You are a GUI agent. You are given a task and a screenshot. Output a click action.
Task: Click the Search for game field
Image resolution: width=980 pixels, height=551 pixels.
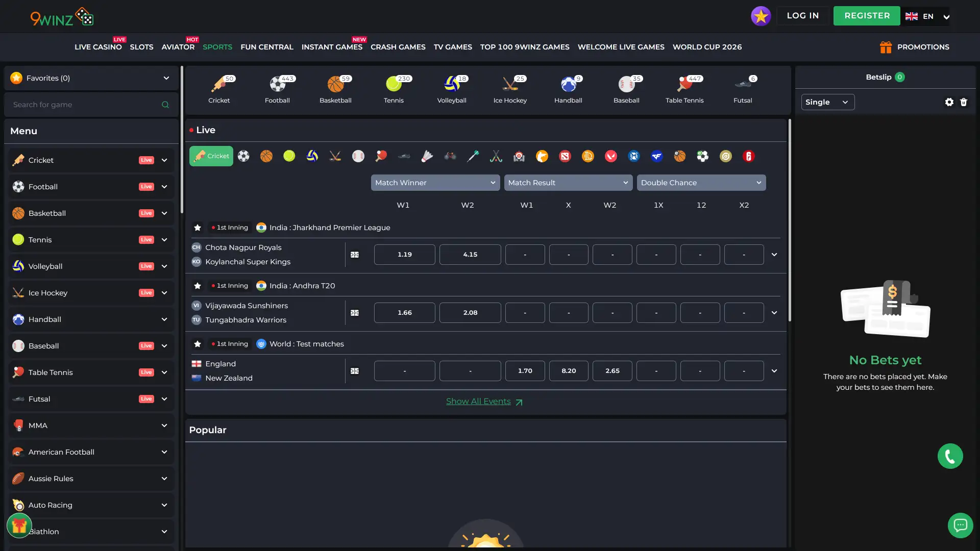[x=91, y=105]
